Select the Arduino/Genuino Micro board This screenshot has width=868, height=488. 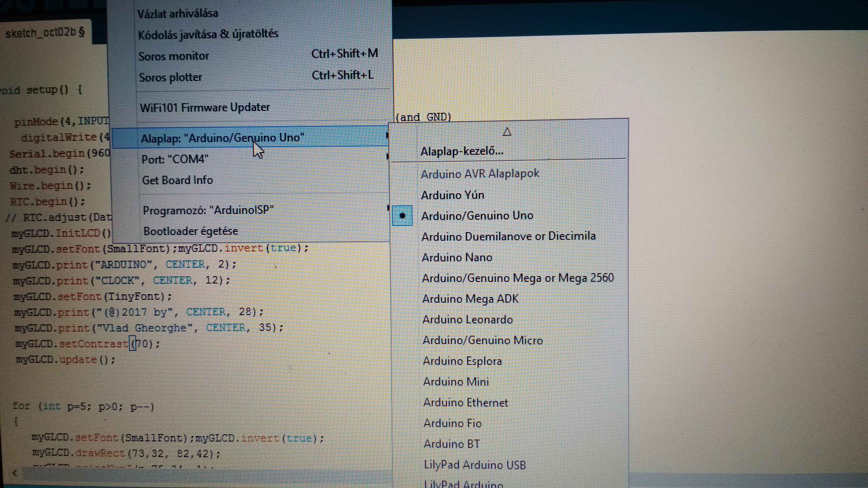[x=483, y=340]
